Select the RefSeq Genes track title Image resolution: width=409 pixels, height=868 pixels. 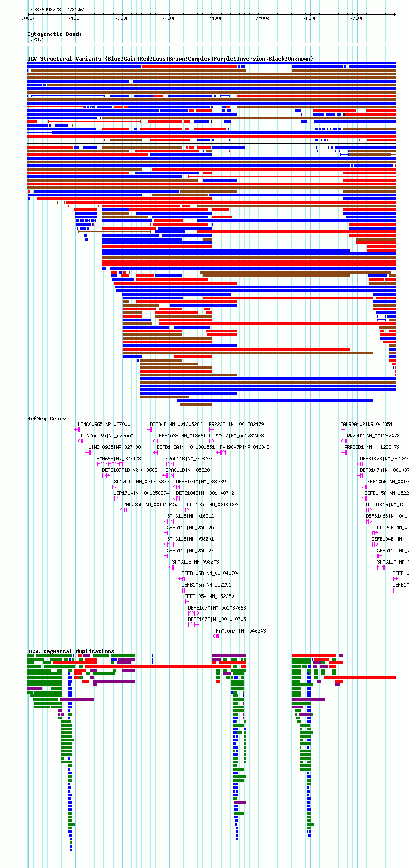point(46,419)
